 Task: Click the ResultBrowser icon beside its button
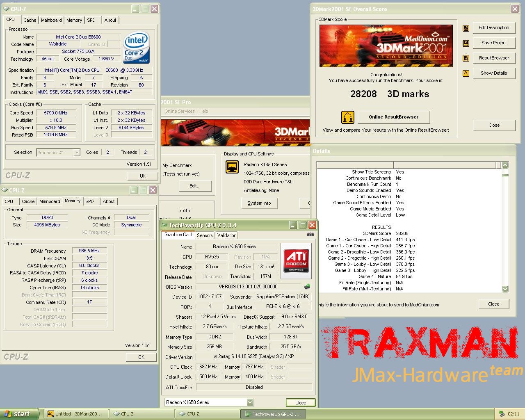click(x=466, y=58)
